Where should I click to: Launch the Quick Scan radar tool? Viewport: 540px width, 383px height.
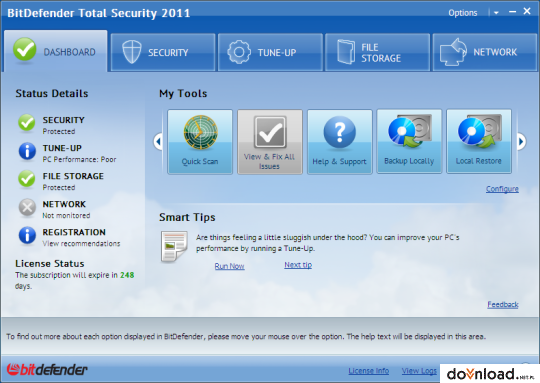click(200, 142)
